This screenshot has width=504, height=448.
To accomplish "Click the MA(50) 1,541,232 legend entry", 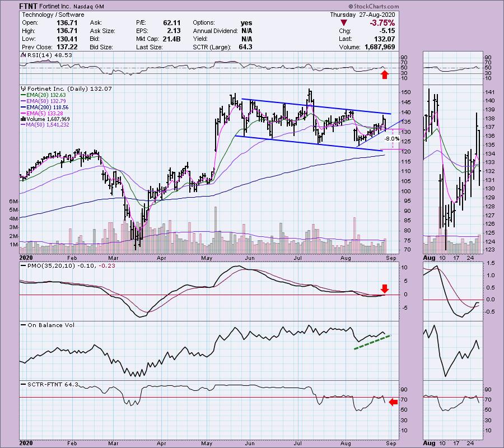I will tap(45, 125).
